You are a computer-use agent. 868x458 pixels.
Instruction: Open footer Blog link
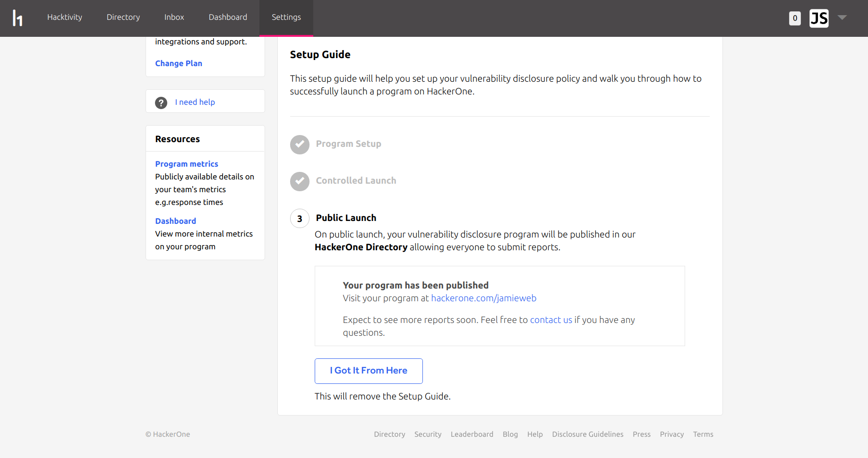[510, 434]
